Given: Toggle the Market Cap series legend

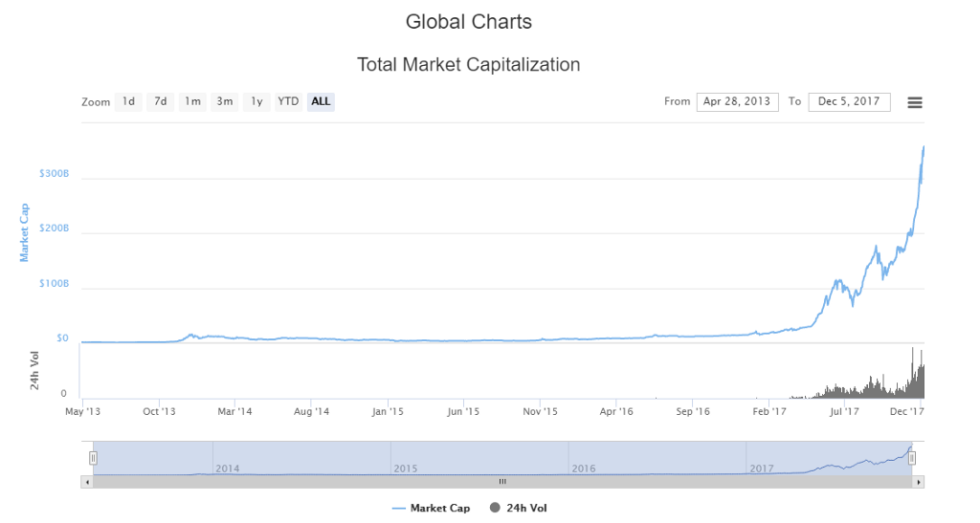Looking at the screenshot, I should (x=432, y=509).
